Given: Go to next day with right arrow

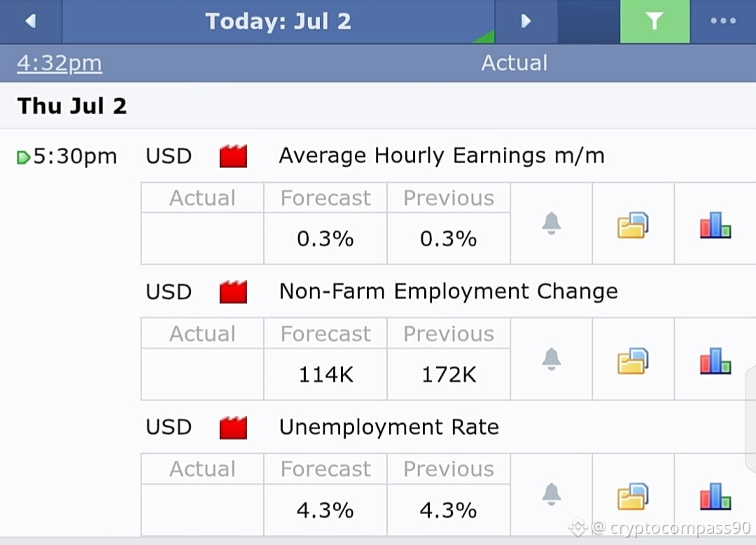Looking at the screenshot, I should (526, 21).
